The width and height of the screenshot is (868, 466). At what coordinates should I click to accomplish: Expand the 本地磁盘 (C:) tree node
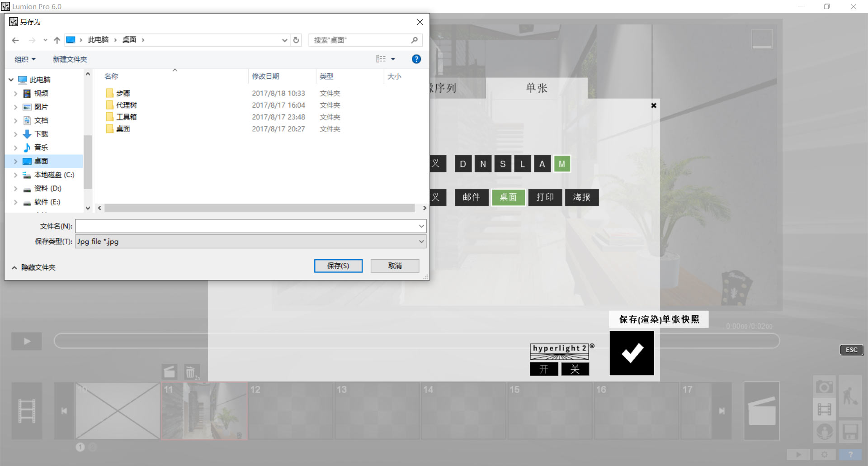[15, 175]
